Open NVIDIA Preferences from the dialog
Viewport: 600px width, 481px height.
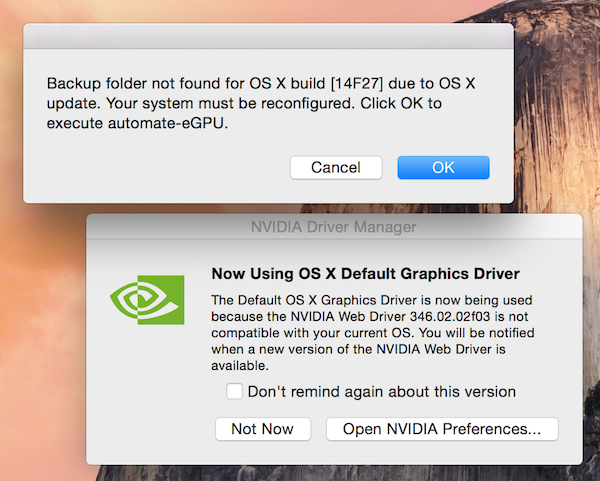click(x=442, y=429)
